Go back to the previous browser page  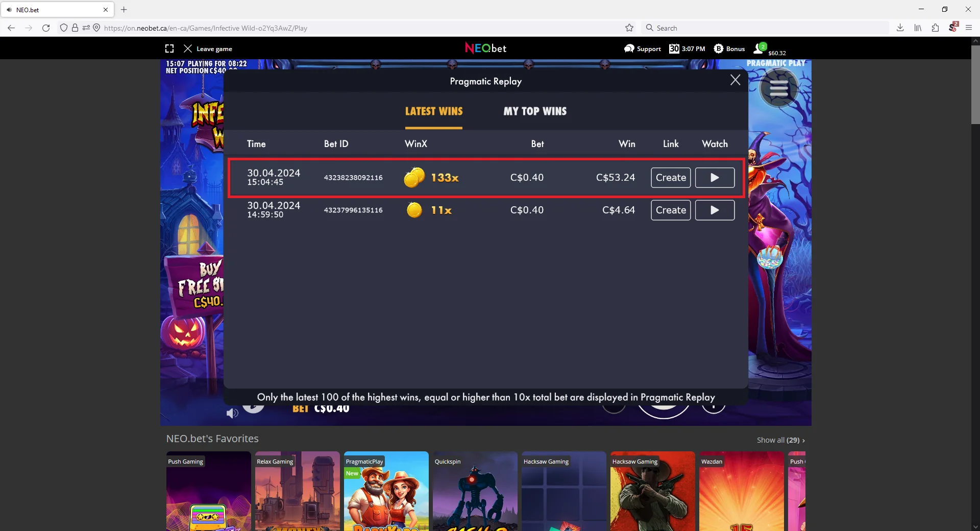[11, 28]
